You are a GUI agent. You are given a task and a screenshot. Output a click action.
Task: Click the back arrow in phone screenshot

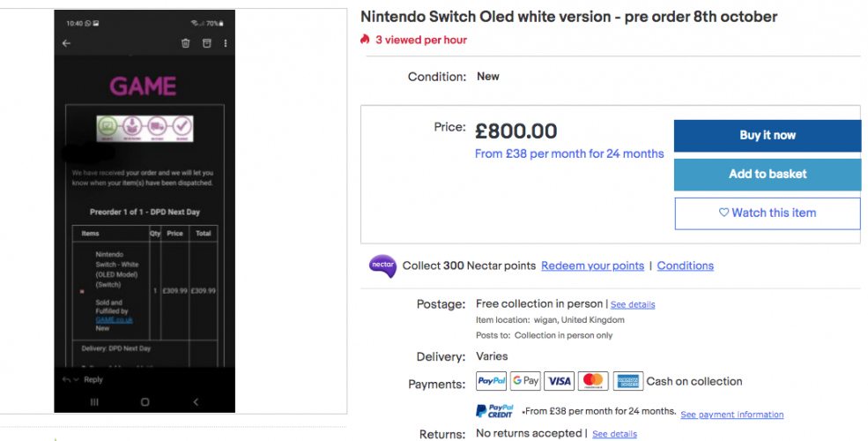click(66, 43)
